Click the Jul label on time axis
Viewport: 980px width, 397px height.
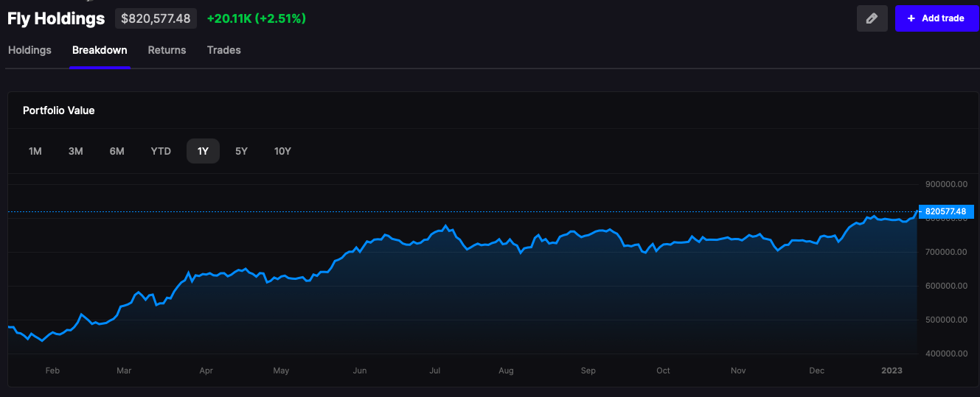pos(435,370)
